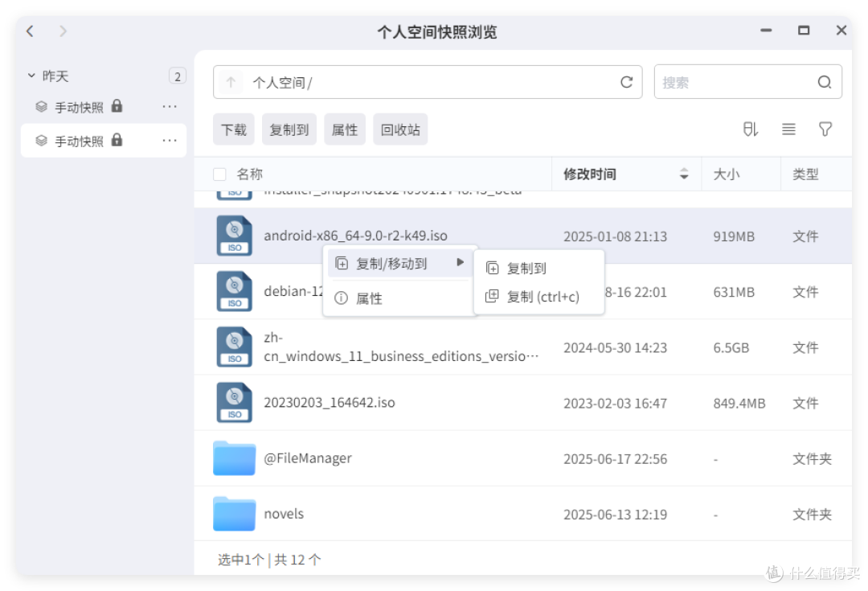Click the 复制到 toolbar button
The image size is (868, 591).
pyautogui.click(x=289, y=129)
